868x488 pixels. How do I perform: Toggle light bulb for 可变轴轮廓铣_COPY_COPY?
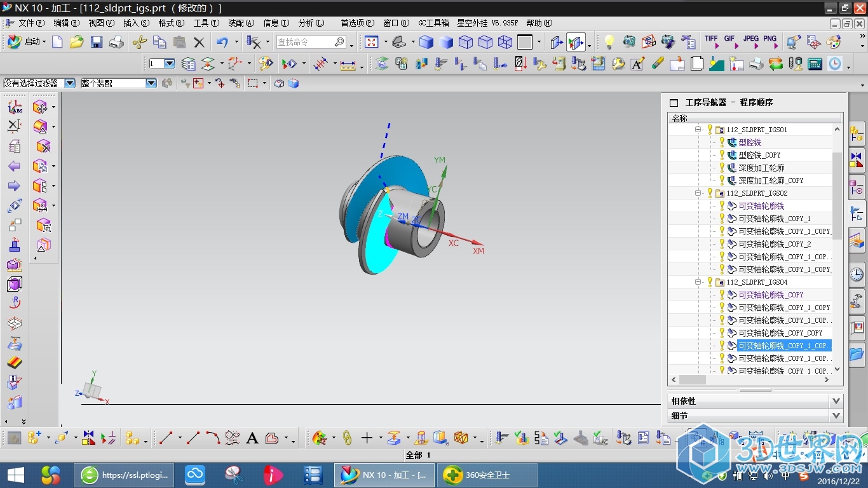click(x=722, y=333)
